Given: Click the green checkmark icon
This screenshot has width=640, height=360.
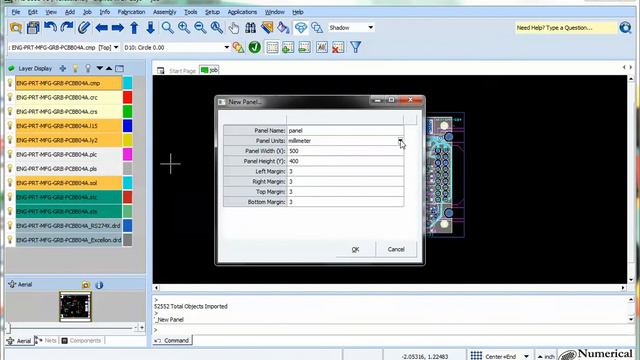Looking at the screenshot, I should 255,47.
